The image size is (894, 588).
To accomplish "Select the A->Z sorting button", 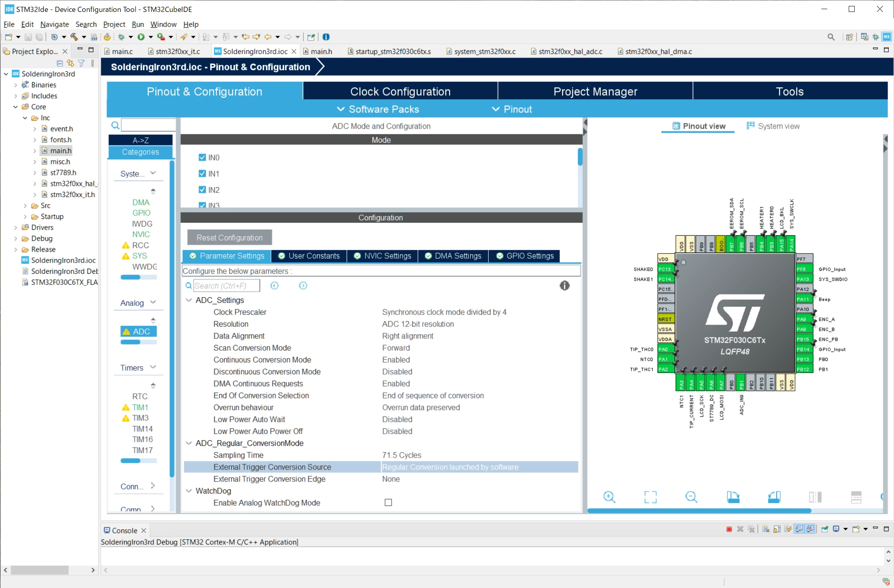I will (x=141, y=140).
